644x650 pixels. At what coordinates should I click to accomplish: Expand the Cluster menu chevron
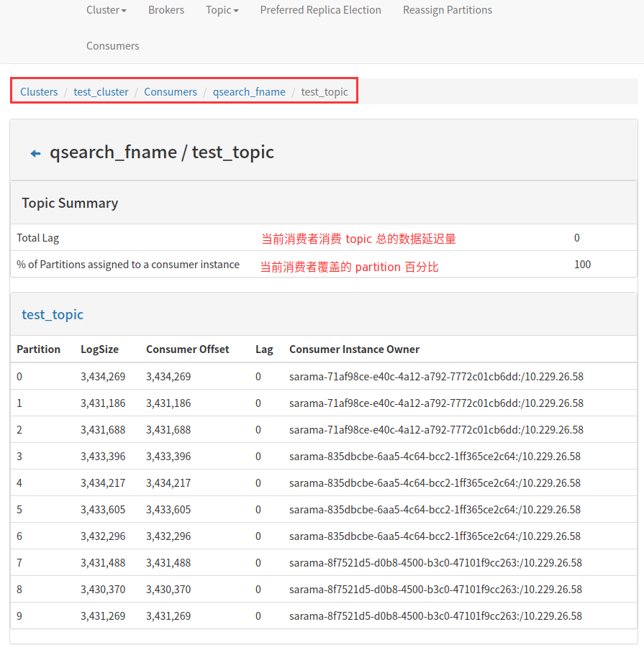click(122, 10)
